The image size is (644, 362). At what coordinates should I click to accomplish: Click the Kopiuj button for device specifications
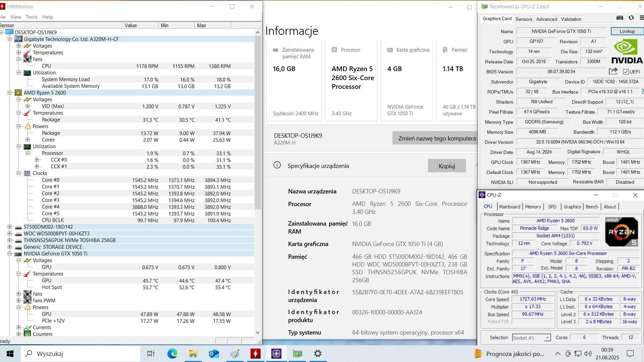[x=447, y=166]
